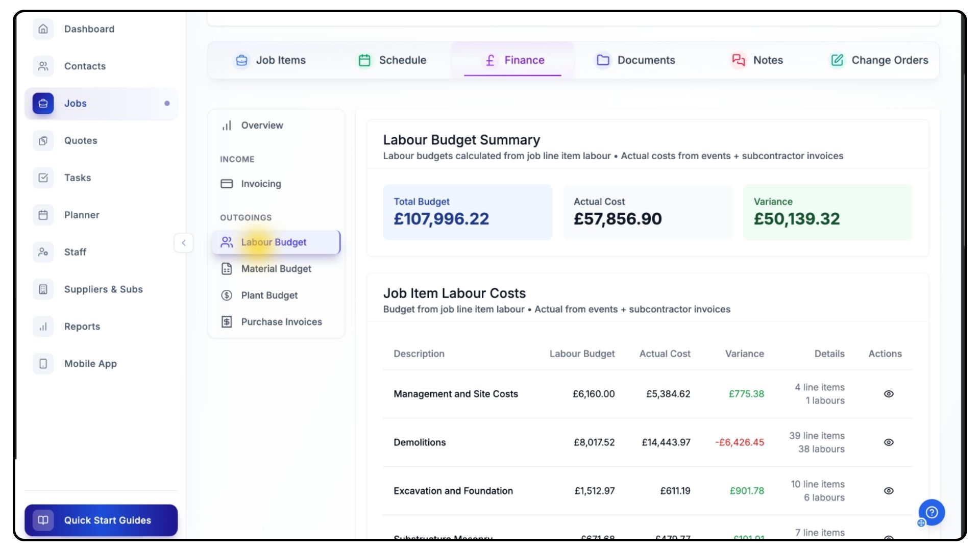Switch to the Job Items tab

click(271, 60)
